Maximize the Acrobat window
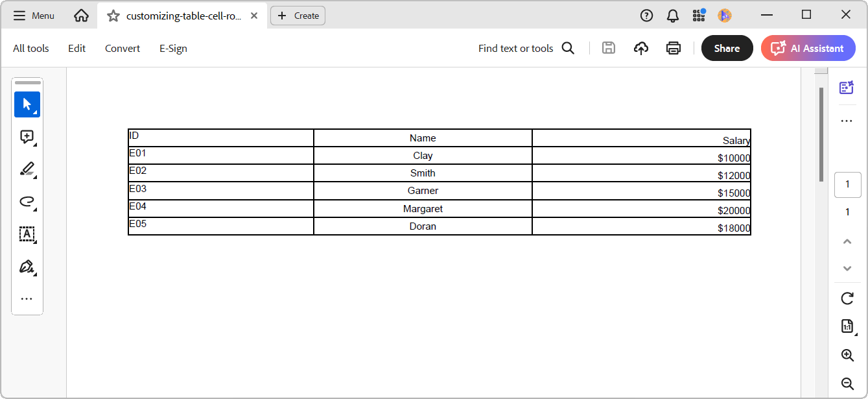 click(806, 15)
